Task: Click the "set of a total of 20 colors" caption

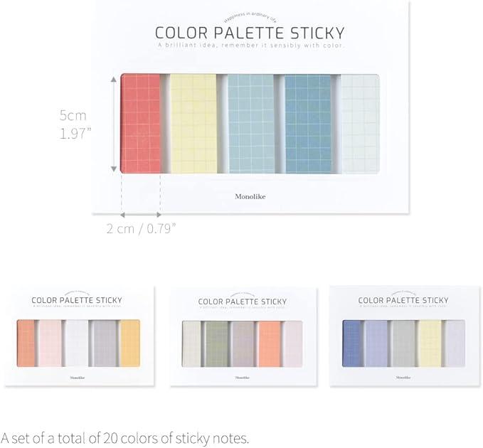Action: click(125, 437)
